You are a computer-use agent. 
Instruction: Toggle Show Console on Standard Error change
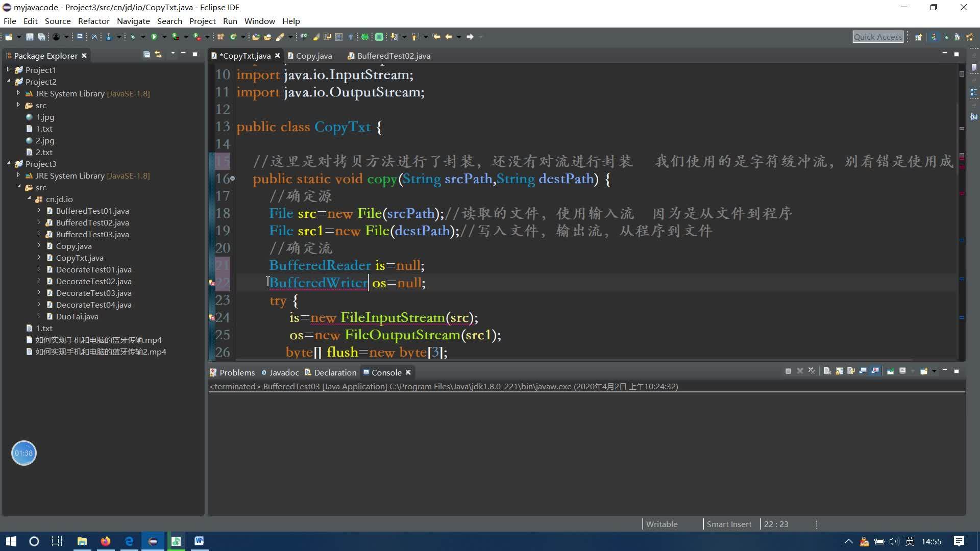tap(876, 371)
